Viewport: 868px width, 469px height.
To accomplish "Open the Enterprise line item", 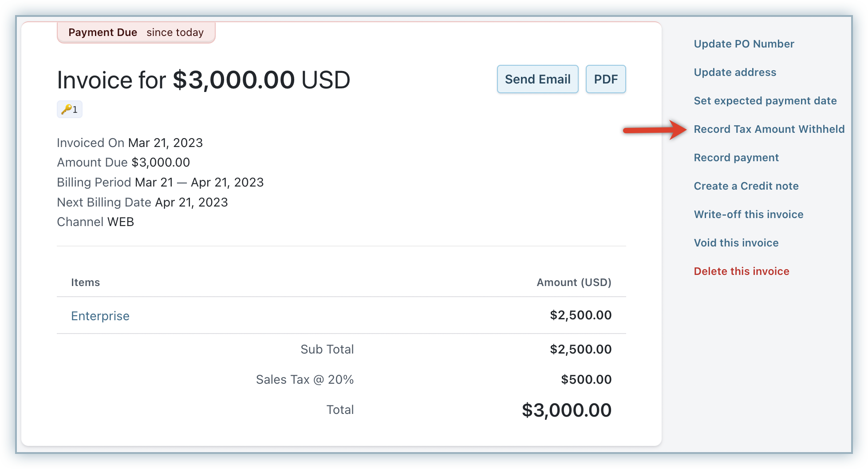I will point(100,316).
